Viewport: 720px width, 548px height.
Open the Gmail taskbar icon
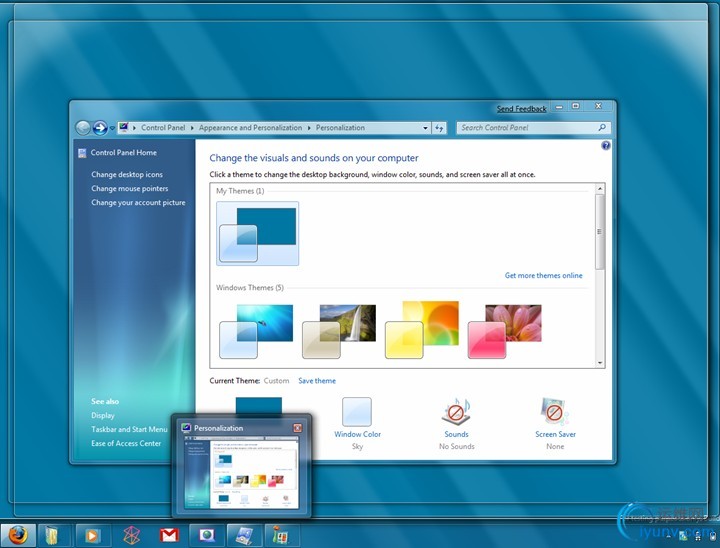click(x=169, y=536)
